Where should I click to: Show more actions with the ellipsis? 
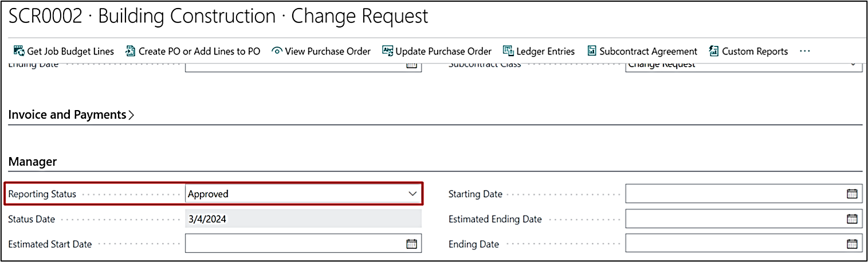805,51
